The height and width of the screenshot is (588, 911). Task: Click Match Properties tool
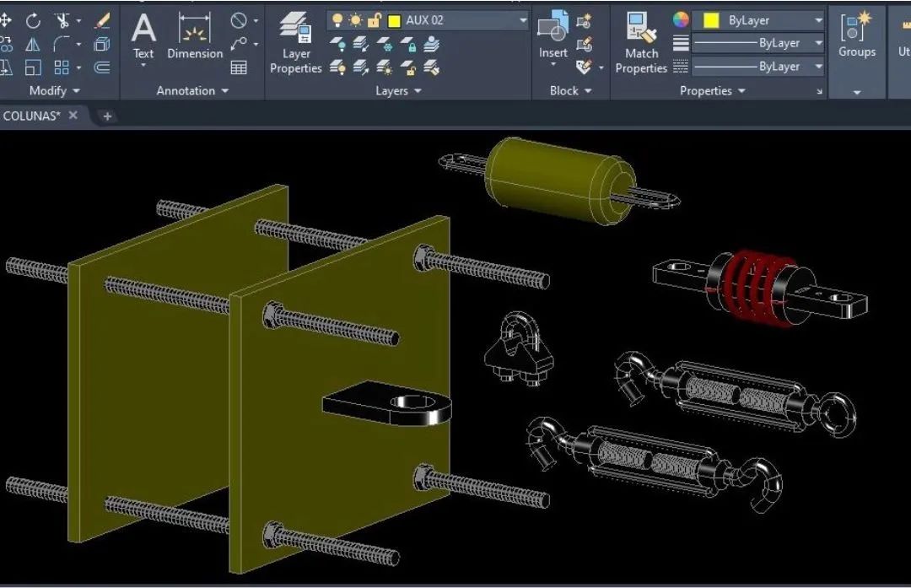[x=641, y=43]
